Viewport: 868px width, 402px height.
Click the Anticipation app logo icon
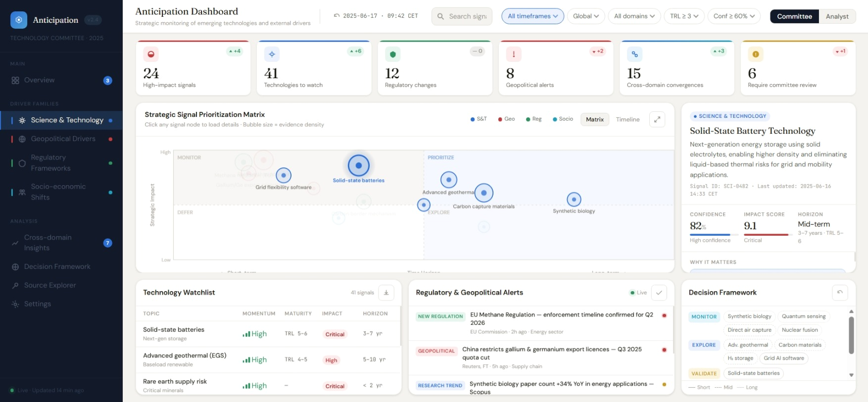click(x=19, y=20)
